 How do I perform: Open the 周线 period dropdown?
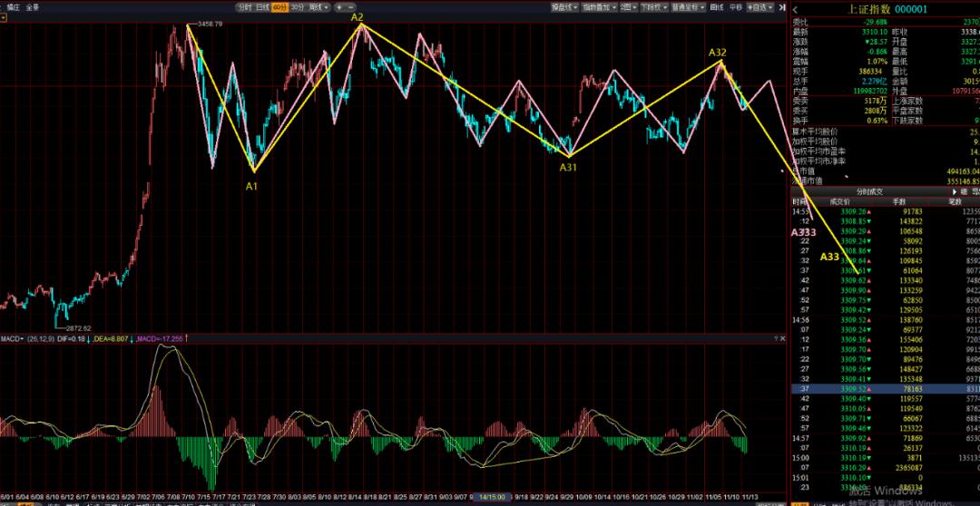318,6
